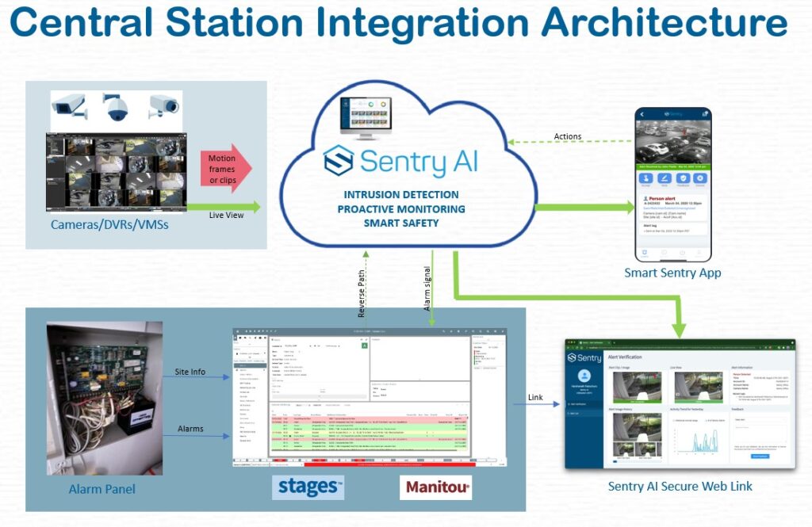Screen dimensions: 812x527
Task: Click the dashboard monitor icon inside the cloud
Action: point(366,117)
